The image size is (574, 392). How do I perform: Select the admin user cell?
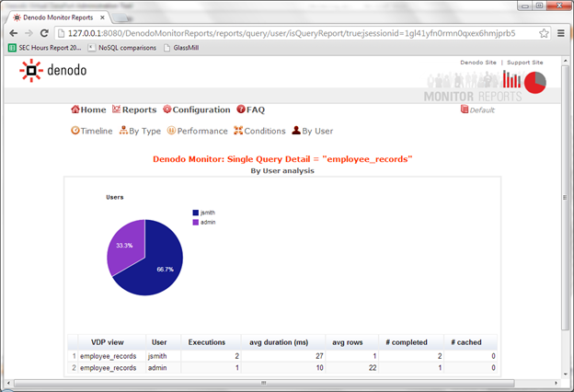(x=163, y=367)
